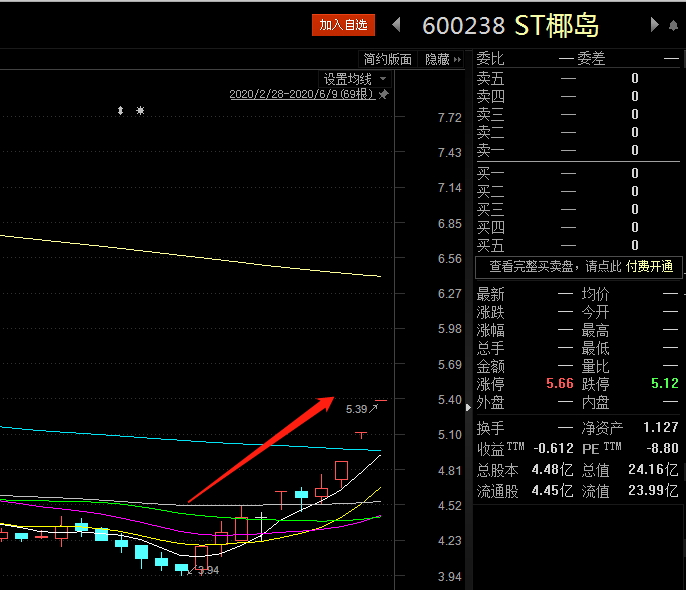Click the asterisk star marker icon
The height and width of the screenshot is (590, 686).
point(140,111)
